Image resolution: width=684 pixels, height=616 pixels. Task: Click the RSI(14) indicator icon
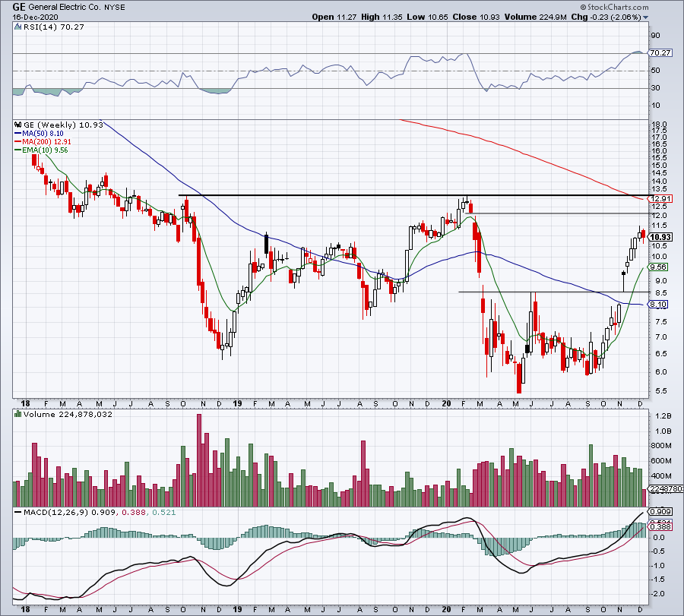click(x=17, y=27)
